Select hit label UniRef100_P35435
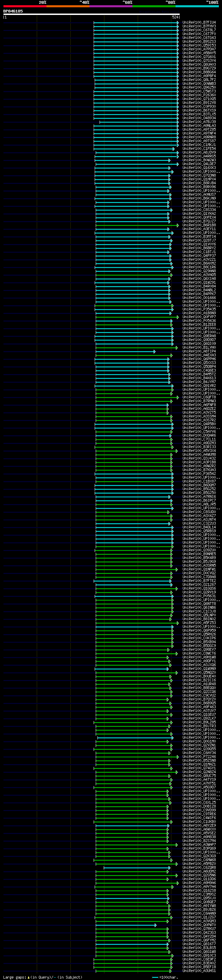Screen dimensions: 222x980 [199, 309]
